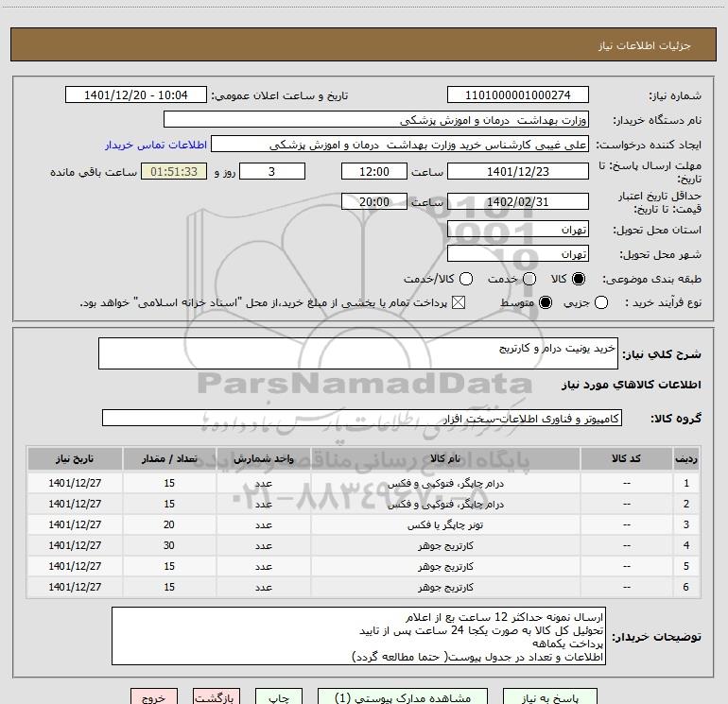
Task: Click quantity 15 in row 5
Action: click(x=169, y=567)
